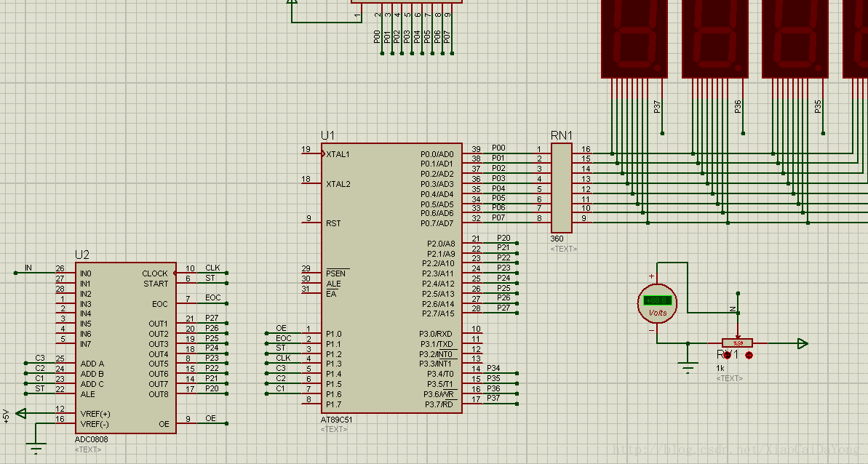Click the Volts caption inside the voltmeter
The height and width of the screenshot is (464, 868).
(658, 313)
